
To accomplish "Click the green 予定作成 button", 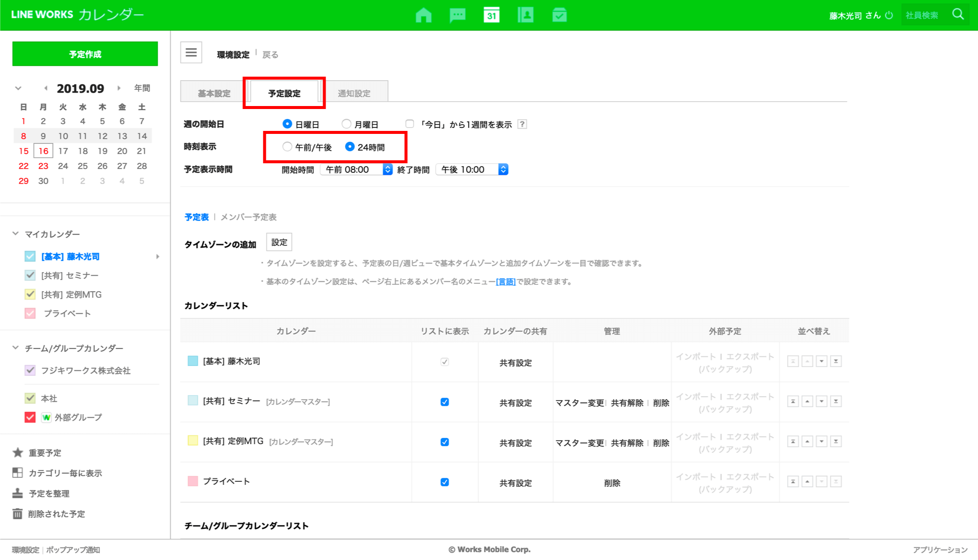I will tap(85, 54).
